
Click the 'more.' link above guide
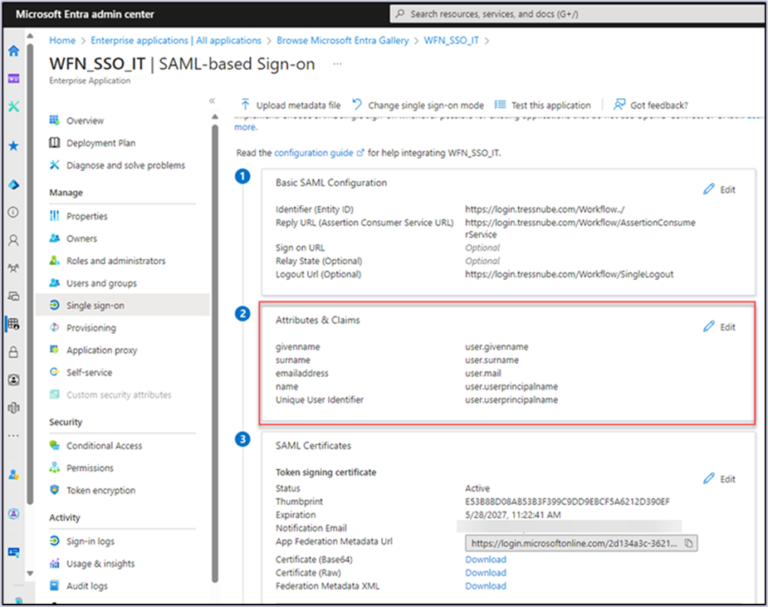click(245, 127)
